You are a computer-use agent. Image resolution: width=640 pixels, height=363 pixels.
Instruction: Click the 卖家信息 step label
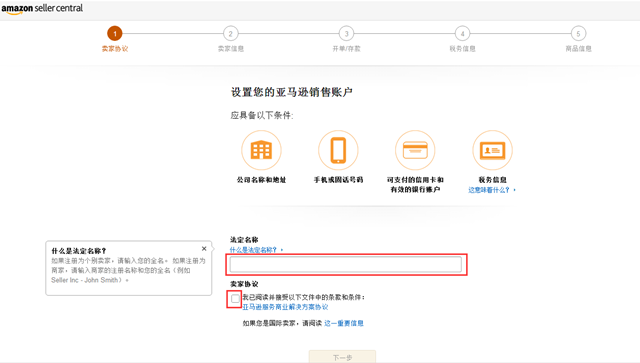pyautogui.click(x=231, y=49)
